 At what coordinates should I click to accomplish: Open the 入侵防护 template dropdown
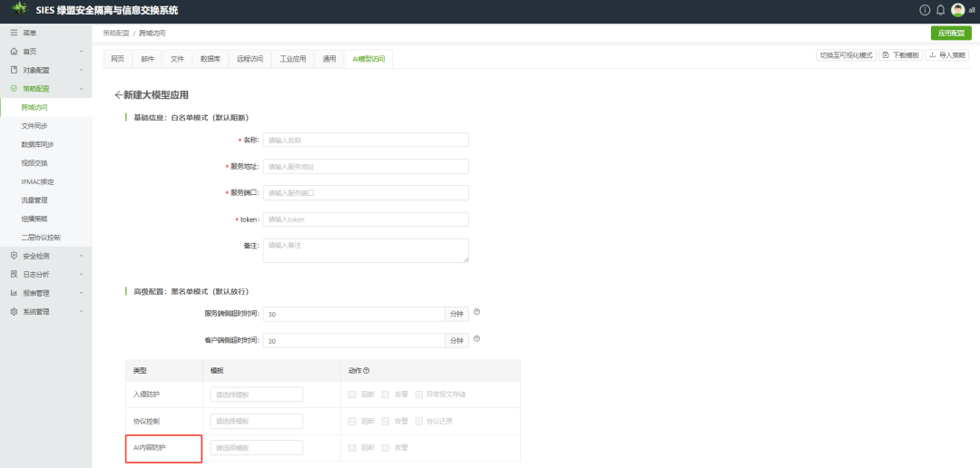point(256,395)
